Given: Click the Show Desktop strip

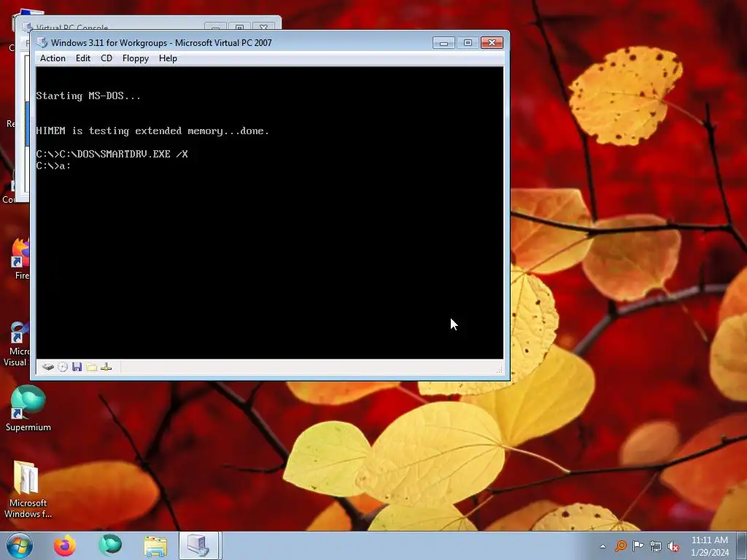Looking at the screenshot, I should [742, 546].
